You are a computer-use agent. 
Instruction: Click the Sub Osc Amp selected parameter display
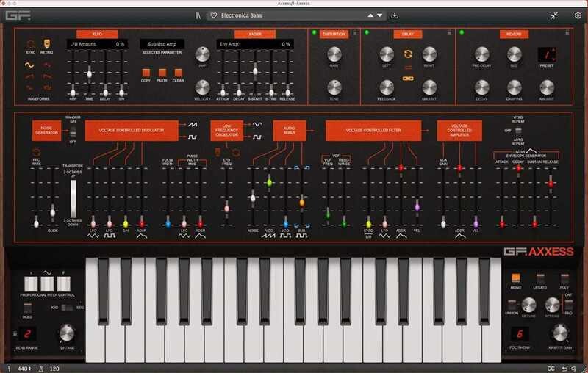coord(163,44)
